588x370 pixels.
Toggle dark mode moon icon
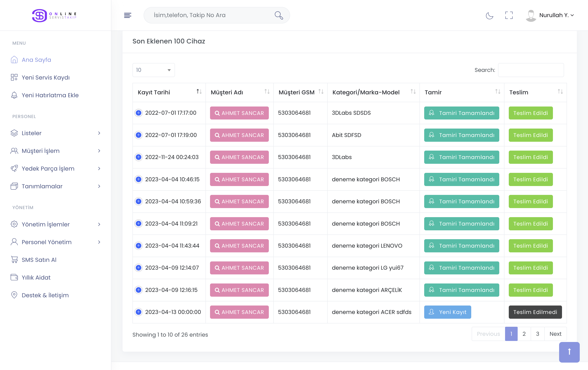[489, 15]
